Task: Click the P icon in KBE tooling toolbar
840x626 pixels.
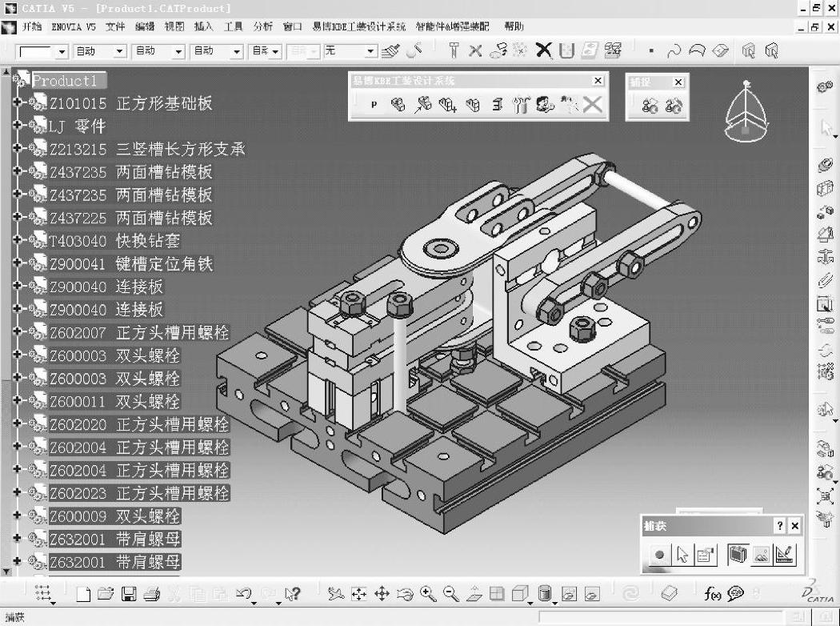Action: pyautogui.click(x=374, y=105)
